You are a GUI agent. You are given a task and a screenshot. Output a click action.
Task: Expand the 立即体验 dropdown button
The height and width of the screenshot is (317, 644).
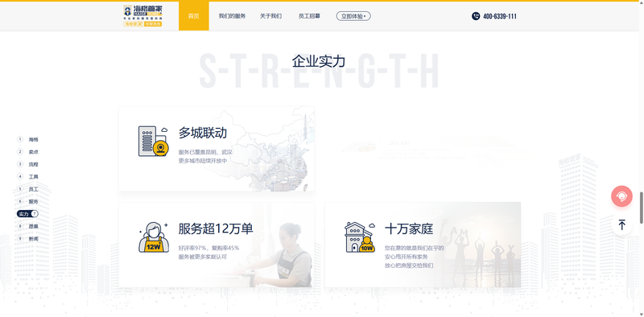pos(353,16)
